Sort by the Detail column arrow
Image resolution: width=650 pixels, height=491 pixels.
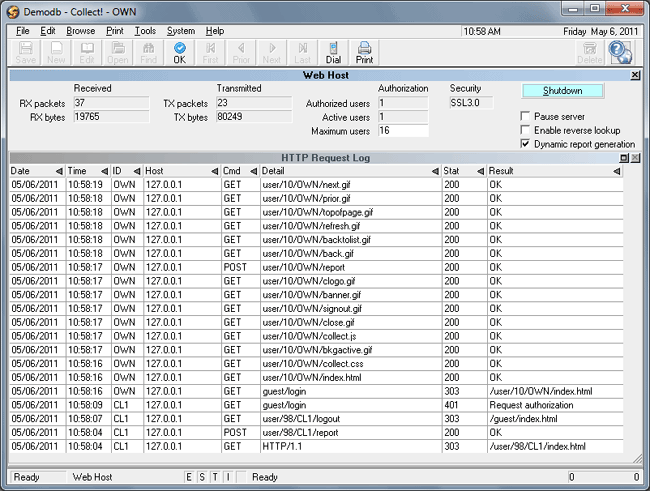(x=435, y=171)
